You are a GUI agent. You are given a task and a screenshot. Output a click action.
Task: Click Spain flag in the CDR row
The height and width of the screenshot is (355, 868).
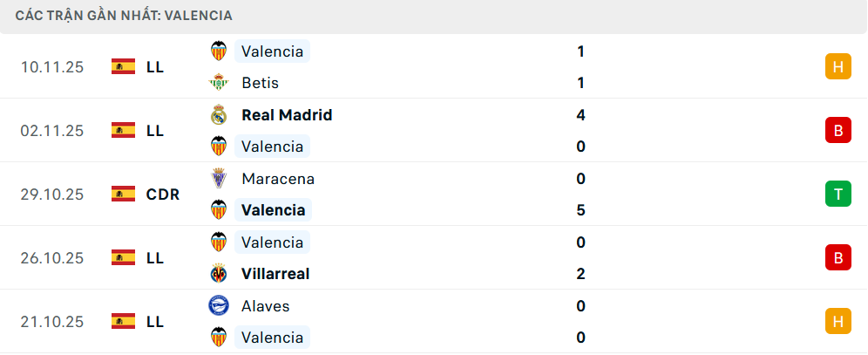coord(123,194)
